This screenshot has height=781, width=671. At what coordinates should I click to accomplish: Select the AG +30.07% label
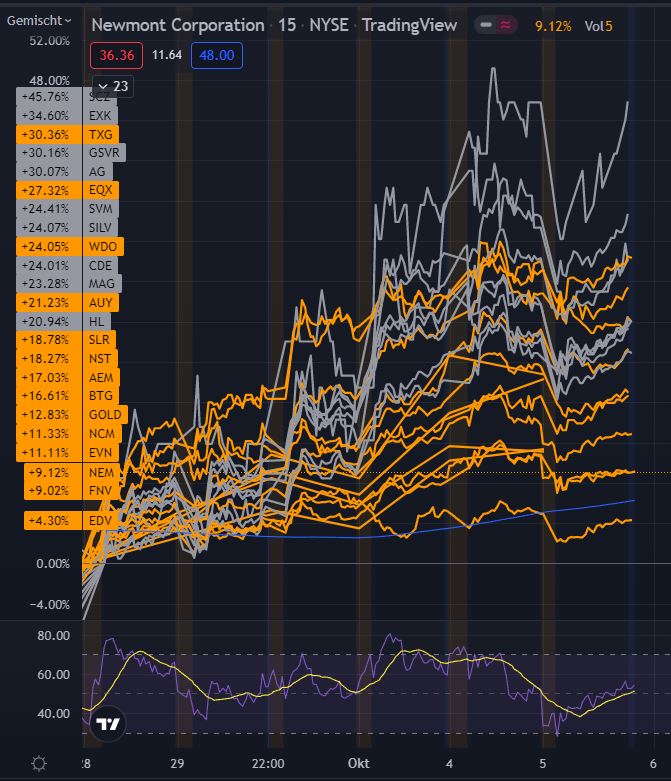click(64, 171)
